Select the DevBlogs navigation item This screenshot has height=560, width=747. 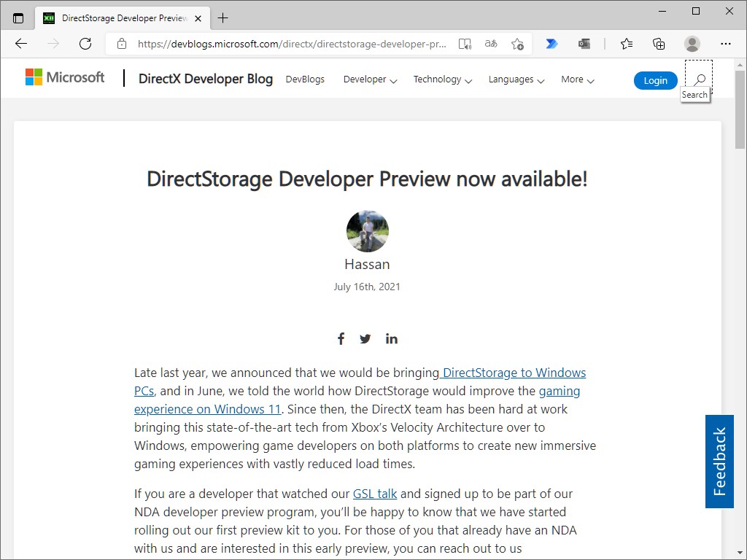pos(305,79)
